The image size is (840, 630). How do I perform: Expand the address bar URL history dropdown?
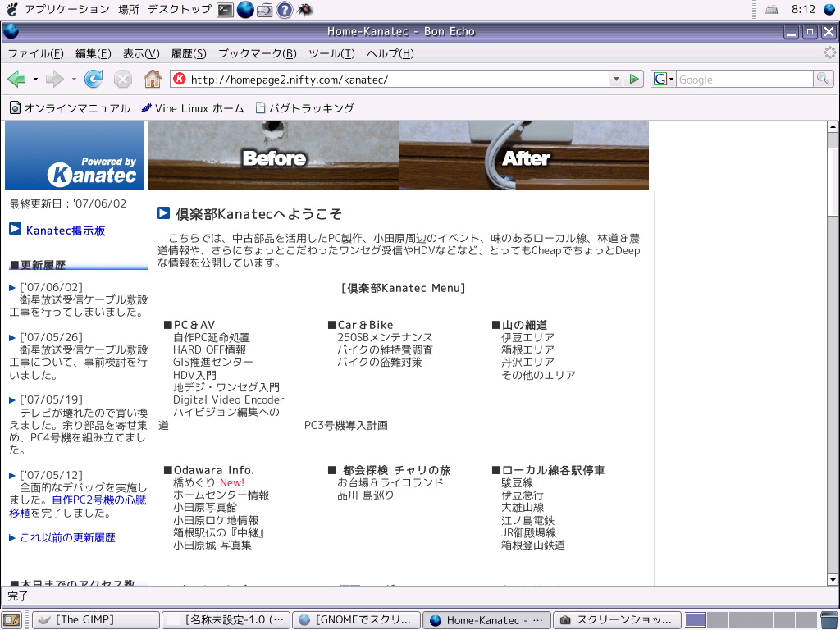coord(616,80)
